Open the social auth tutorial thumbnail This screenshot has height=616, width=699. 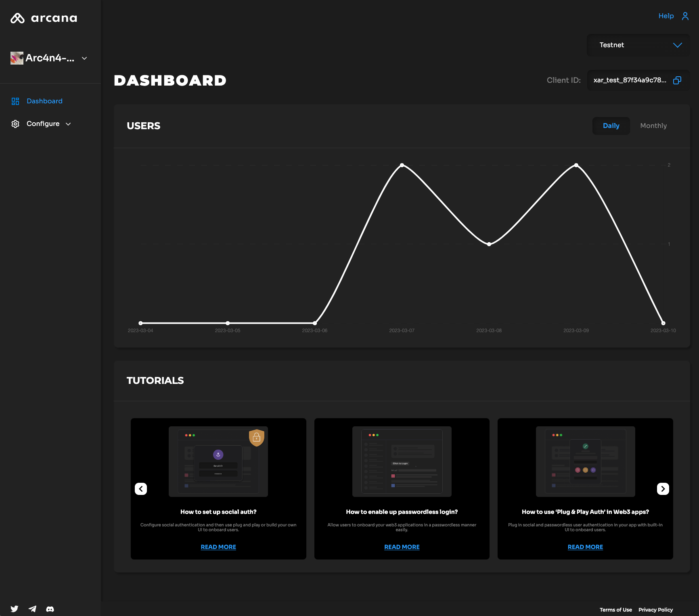218,461
